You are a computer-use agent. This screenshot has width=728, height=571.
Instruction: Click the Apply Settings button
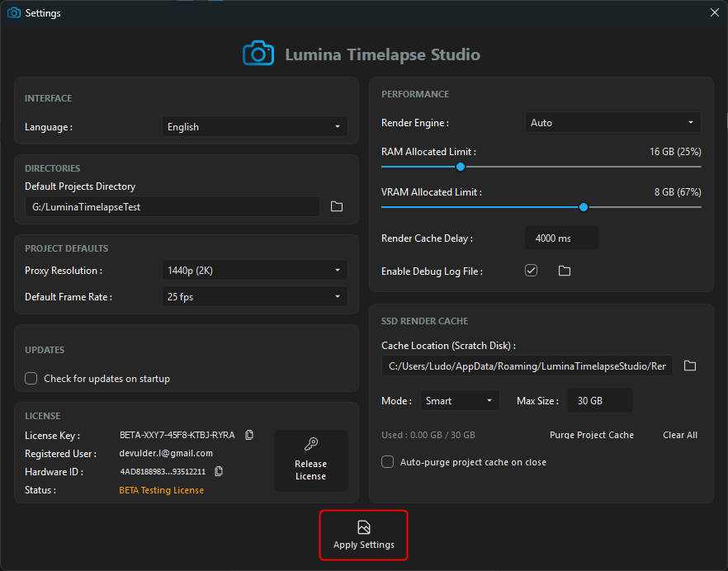(x=363, y=536)
